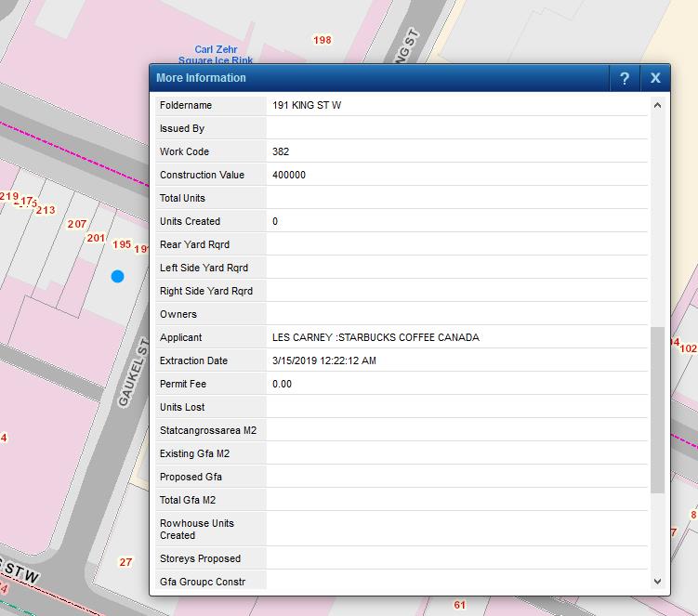Select the blue location marker on map

[117, 276]
